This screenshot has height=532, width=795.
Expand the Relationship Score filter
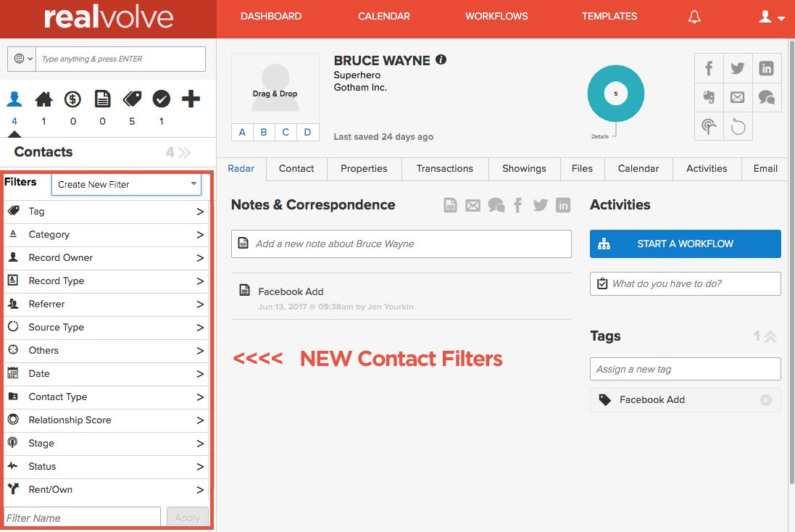(x=106, y=420)
